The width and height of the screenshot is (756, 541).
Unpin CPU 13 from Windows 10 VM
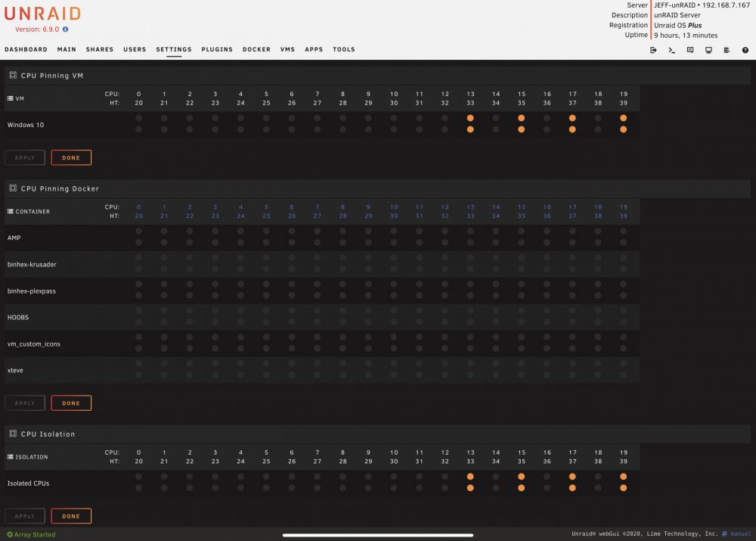tap(470, 118)
